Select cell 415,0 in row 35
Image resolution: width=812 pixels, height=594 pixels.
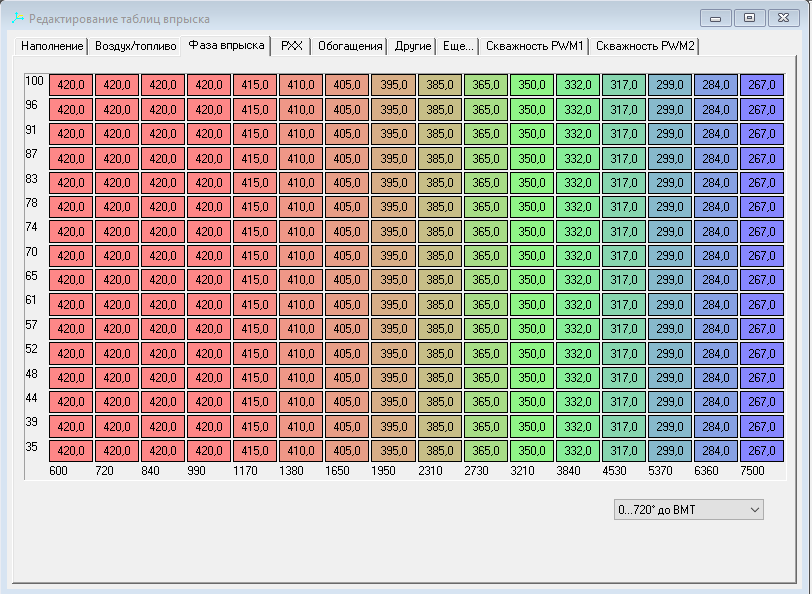tap(255, 451)
